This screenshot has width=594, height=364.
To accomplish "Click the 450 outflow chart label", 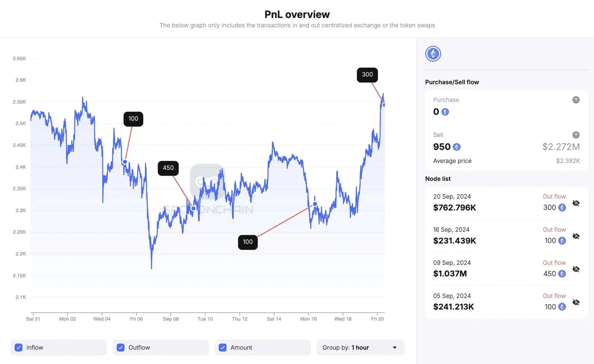I will [x=168, y=168].
